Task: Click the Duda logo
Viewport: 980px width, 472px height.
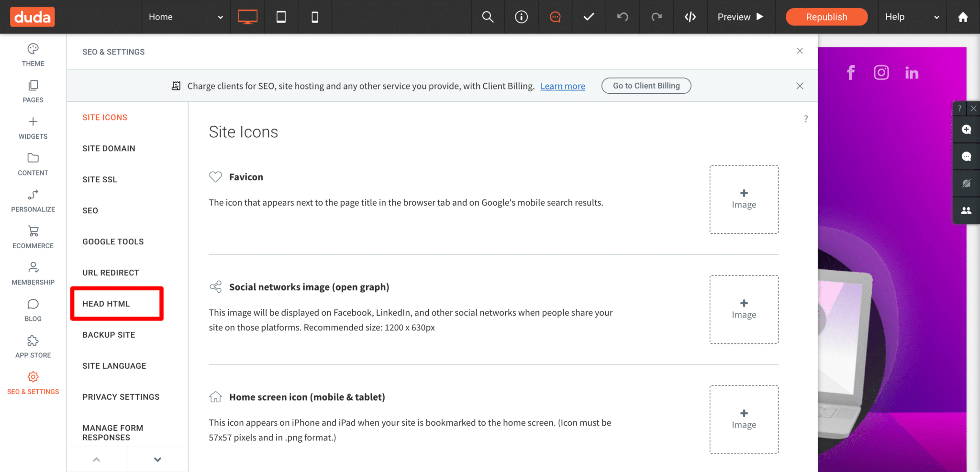Action: pyautogui.click(x=33, y=17)
